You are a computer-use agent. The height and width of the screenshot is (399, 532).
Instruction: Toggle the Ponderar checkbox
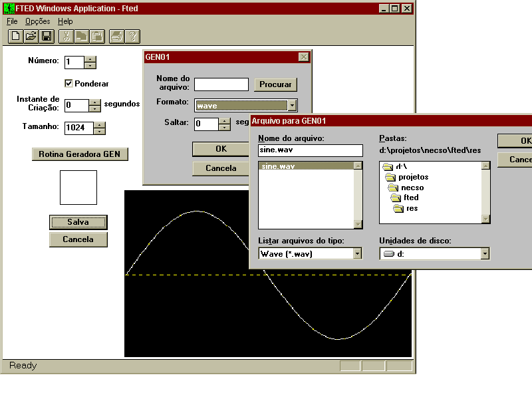coord(68,84)
